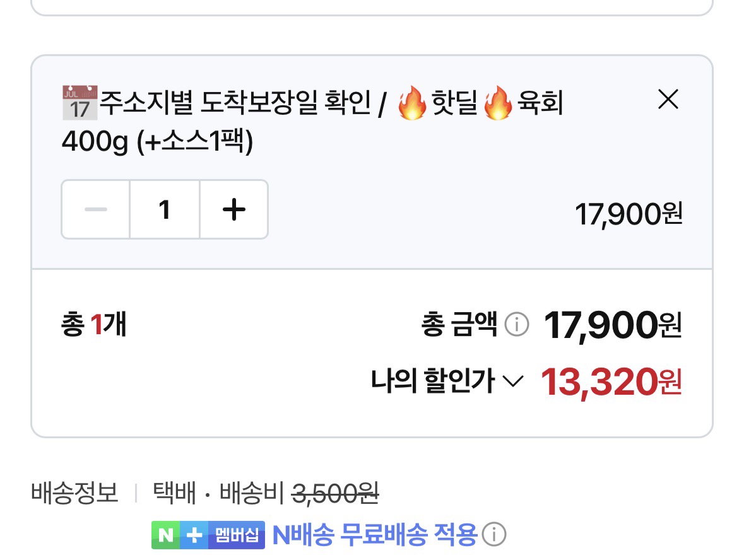Click the first fire emoji before 핫딜
Image resolution: width=744 pixels, height=560 pixels.
[x=412, y=102]
